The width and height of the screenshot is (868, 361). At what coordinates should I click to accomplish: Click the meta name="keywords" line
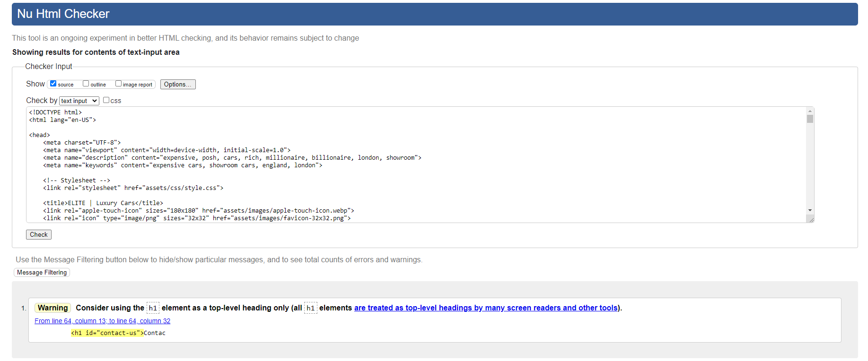(x=183, y=165)
